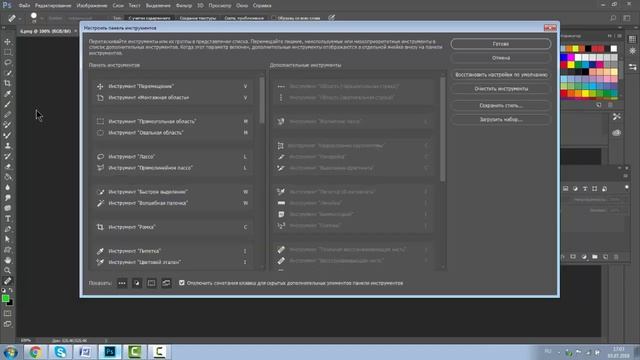Select the Type (T) tool in left toolbar
The height and width of the screenshot is (360, 640).
tap(8, 218)
